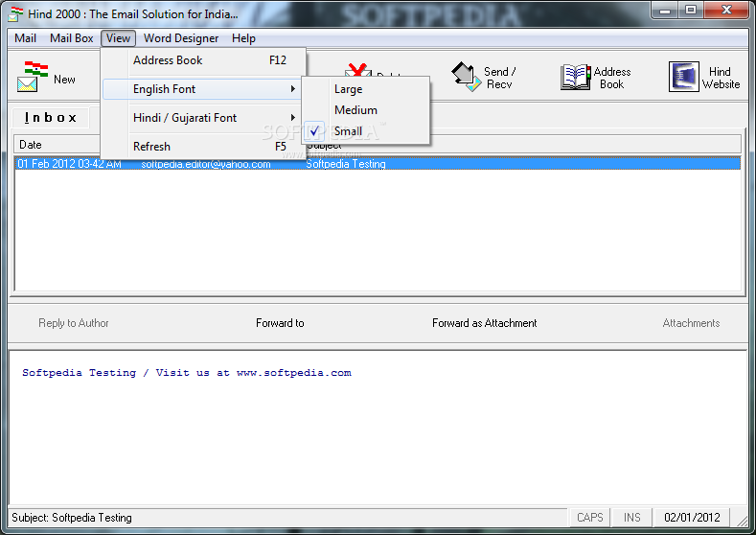
Task: Choose Medium English font size
Action: click(x=365, y=110)
